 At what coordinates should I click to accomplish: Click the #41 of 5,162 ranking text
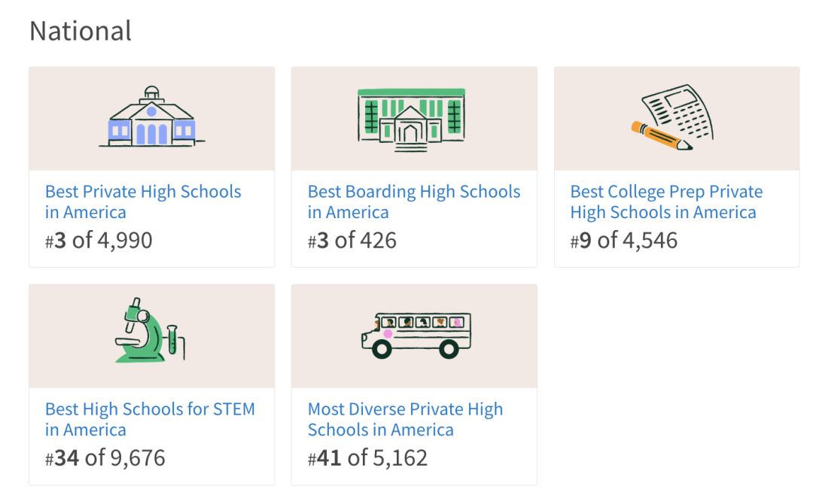coord(367,458)
